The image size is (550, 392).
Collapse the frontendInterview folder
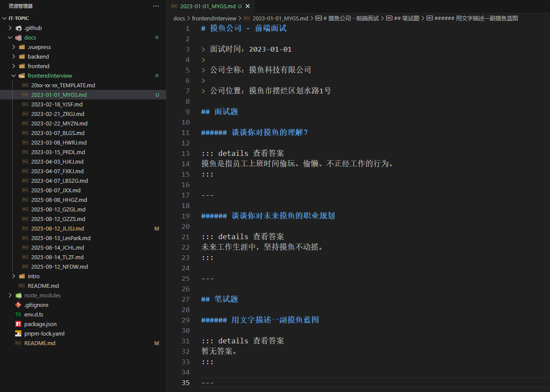[x=14, y=76]
